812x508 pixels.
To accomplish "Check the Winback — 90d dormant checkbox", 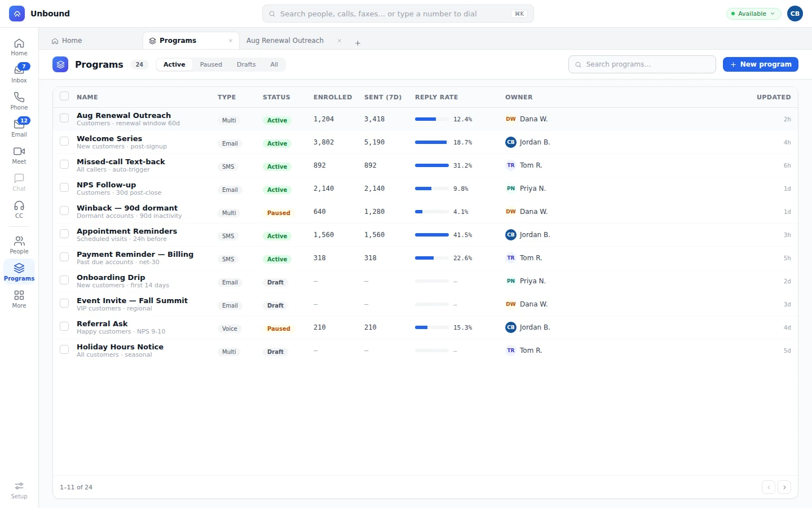I will pyautogui.click(x=64, y=211).
